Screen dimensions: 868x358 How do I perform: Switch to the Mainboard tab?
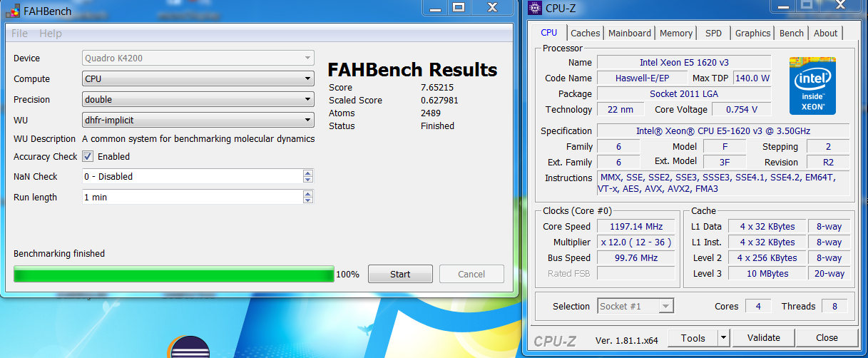(x=630, y=33)
